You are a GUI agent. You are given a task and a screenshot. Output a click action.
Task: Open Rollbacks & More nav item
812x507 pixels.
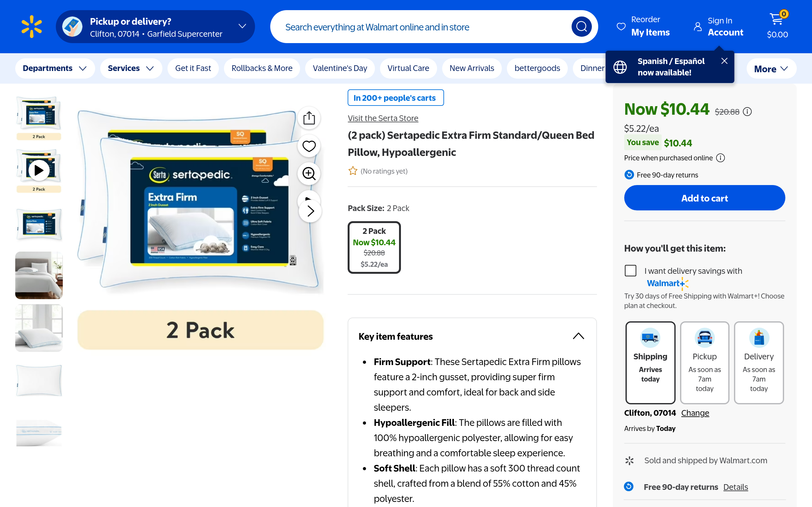coord(262,68)
